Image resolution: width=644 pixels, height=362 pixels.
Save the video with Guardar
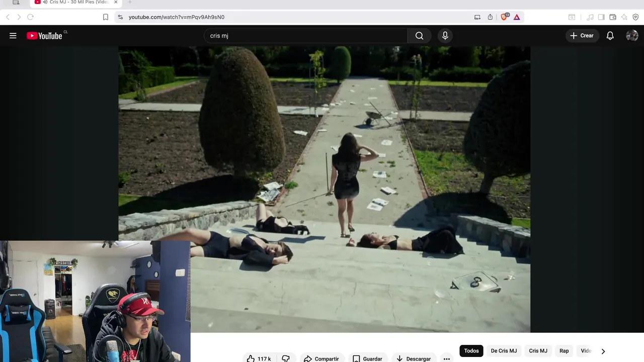367,358
